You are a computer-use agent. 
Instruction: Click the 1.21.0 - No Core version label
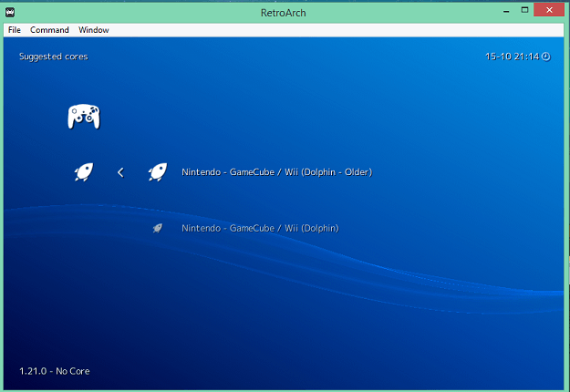[54, 371]
